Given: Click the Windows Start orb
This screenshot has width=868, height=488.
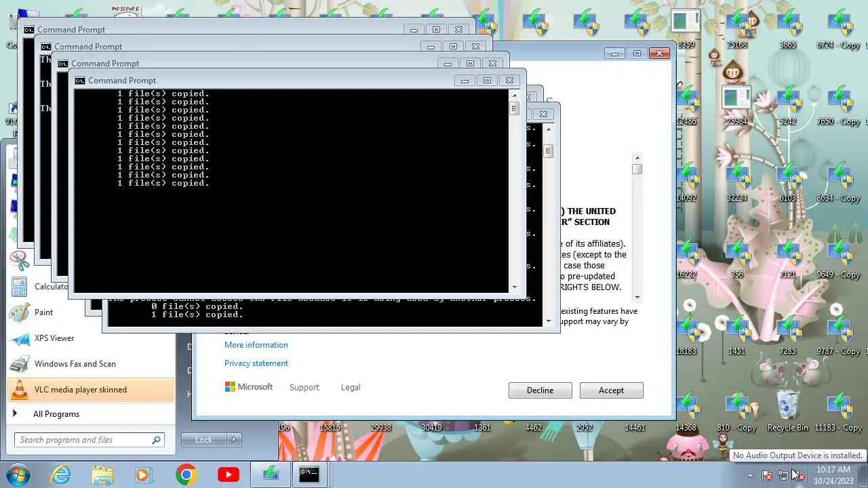Looking at the screenshot, I should (18, 474).
